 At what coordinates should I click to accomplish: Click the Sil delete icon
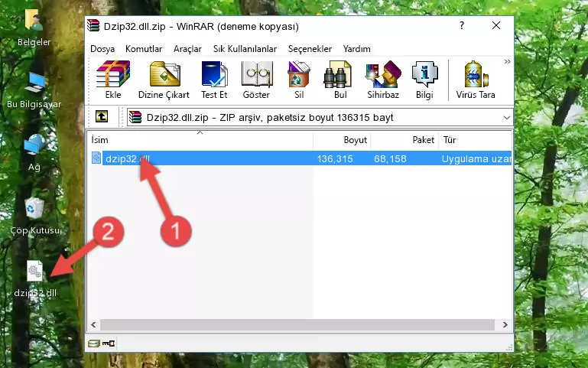point(299,80)
